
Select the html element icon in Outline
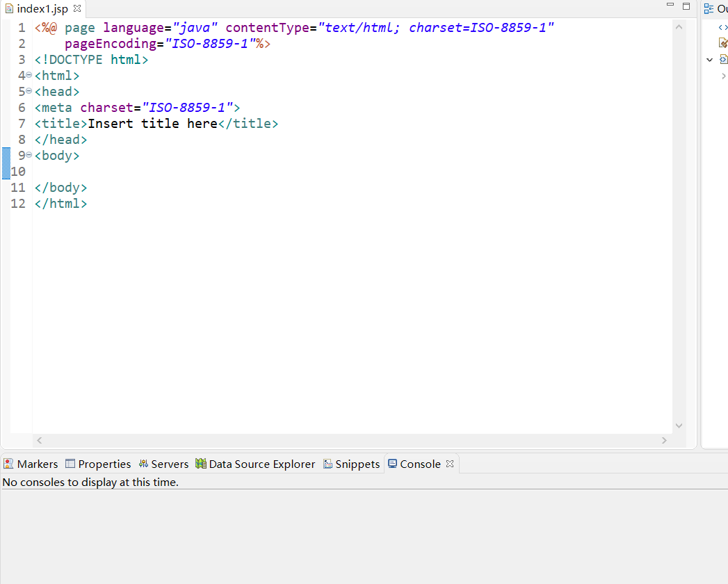(x=723, y=59)
